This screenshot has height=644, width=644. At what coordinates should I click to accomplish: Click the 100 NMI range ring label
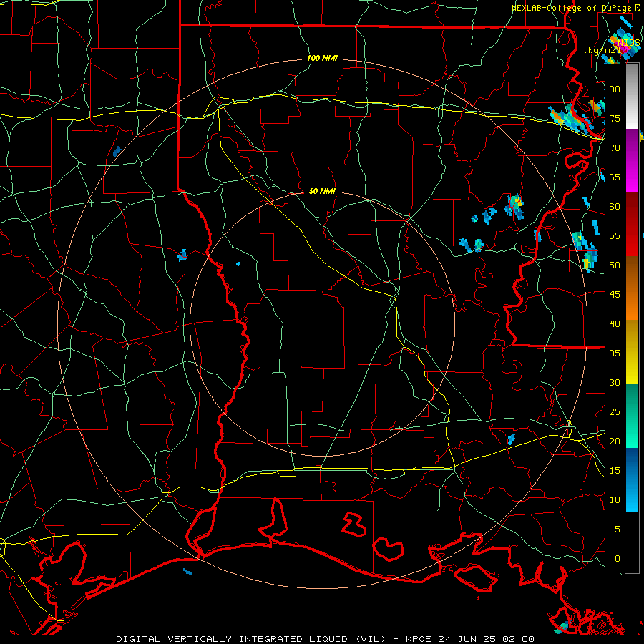(x=322, y=59)
